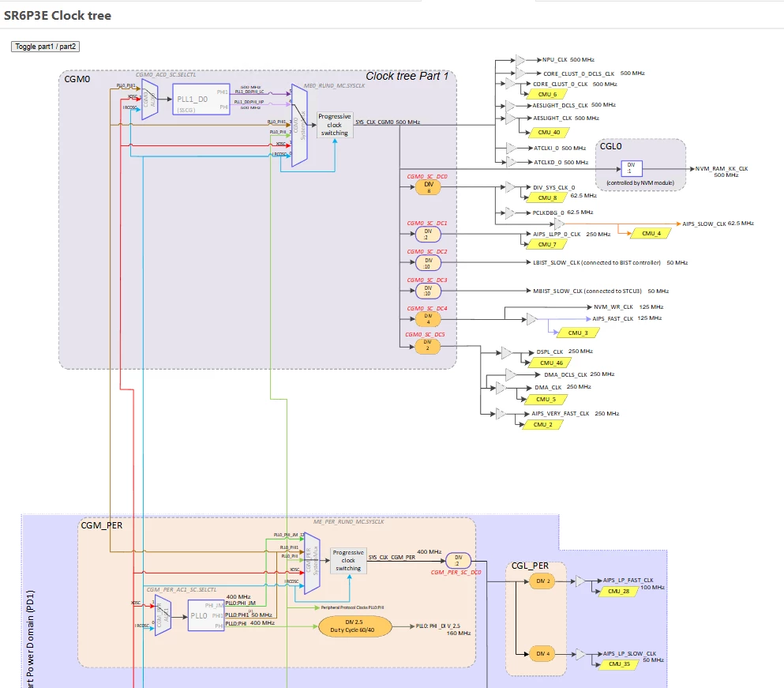
Task: Click the ATCLKI_0 500 MHz label
Action: click(x=560, y=149)
